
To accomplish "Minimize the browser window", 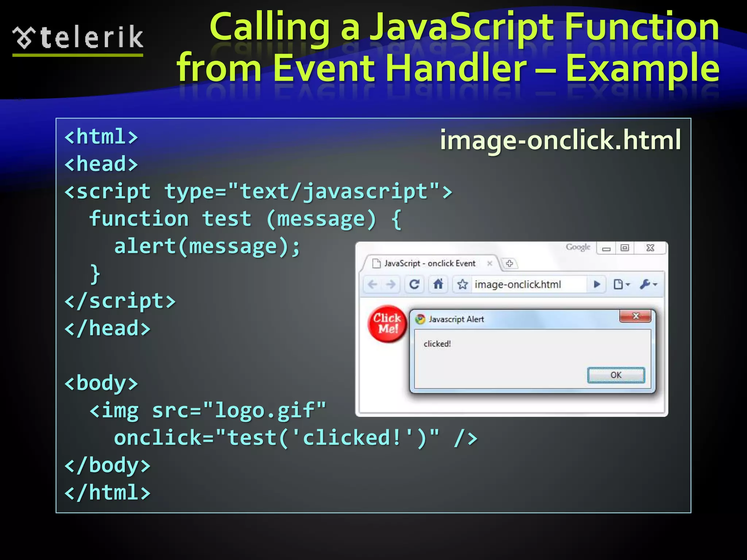I will click(x=606, y=248).
